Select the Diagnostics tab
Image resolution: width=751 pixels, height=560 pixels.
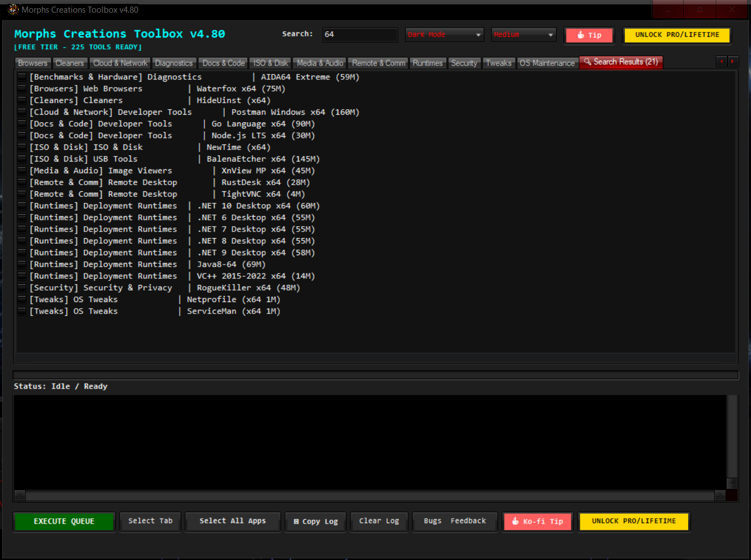[x=174, y=63]
